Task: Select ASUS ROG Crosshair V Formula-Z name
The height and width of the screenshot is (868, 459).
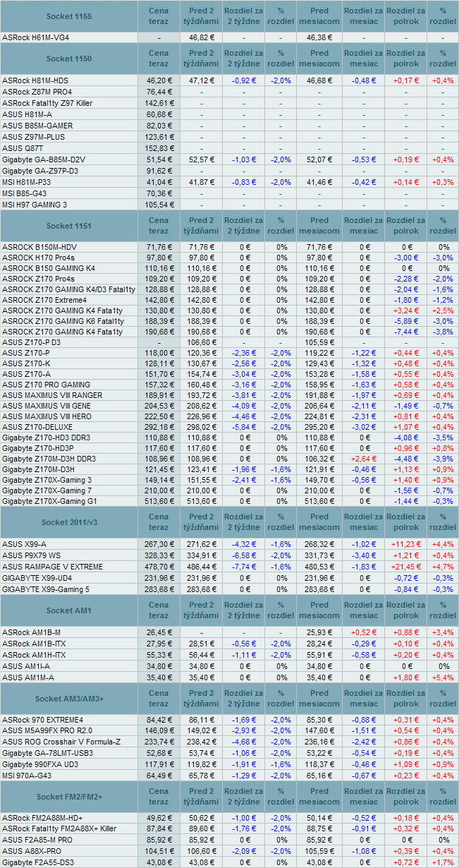Action: coord(61,743)
